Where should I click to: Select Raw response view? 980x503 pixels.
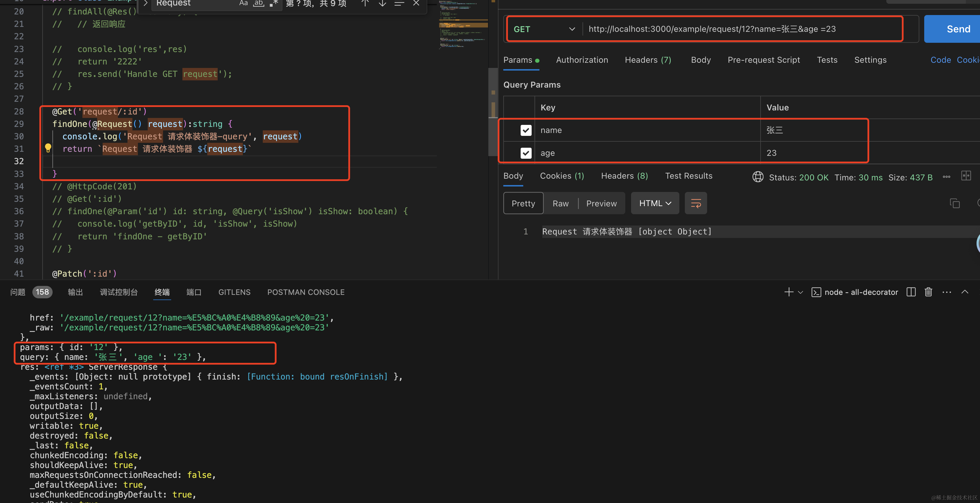tap(560, 204)
